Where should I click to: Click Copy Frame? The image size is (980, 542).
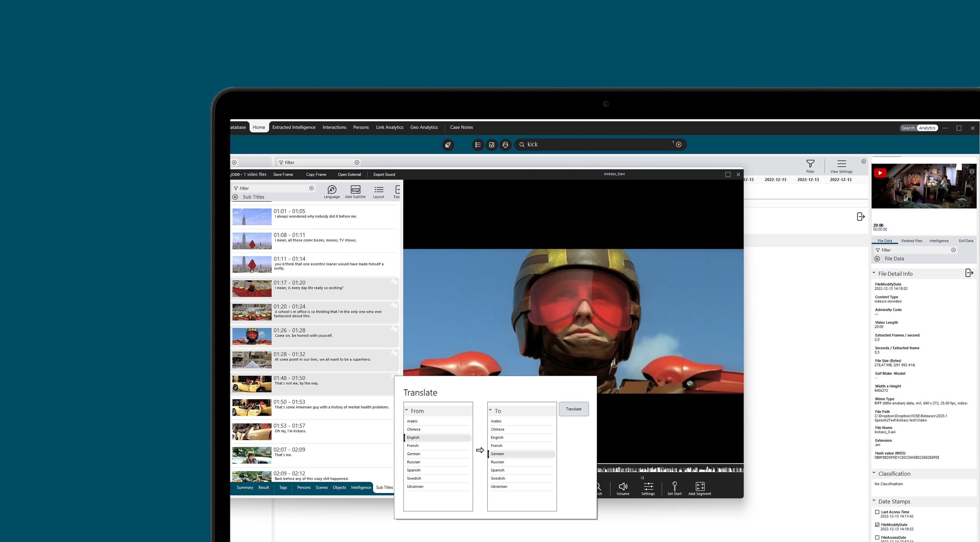coord(316,174)
